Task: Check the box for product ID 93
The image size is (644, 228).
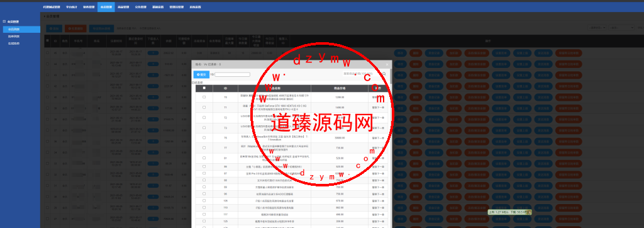Action: 204,187
